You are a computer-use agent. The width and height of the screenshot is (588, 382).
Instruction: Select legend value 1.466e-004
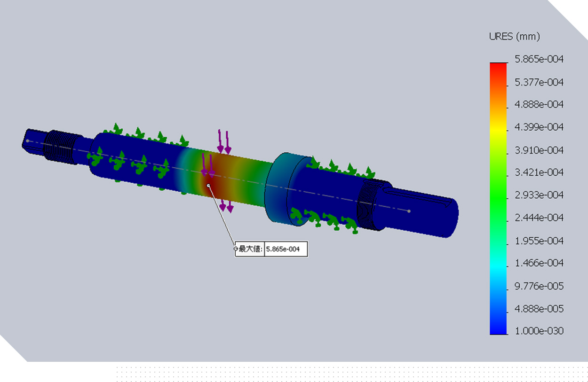pos(539,263)
